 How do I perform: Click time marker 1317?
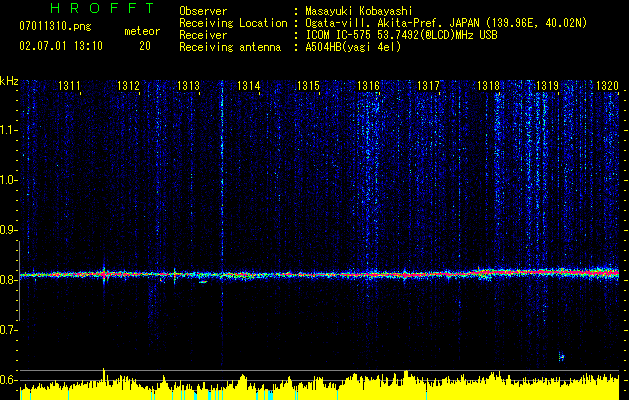point(428,86)
